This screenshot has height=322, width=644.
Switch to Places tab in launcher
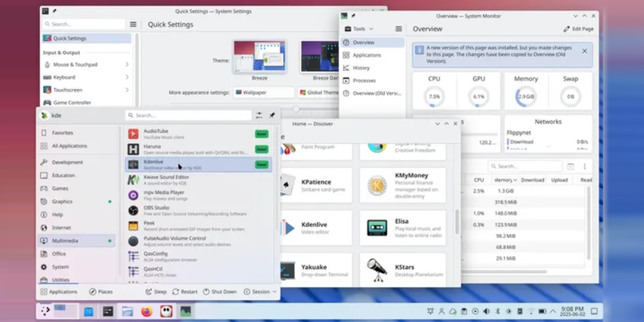point(101,291)
